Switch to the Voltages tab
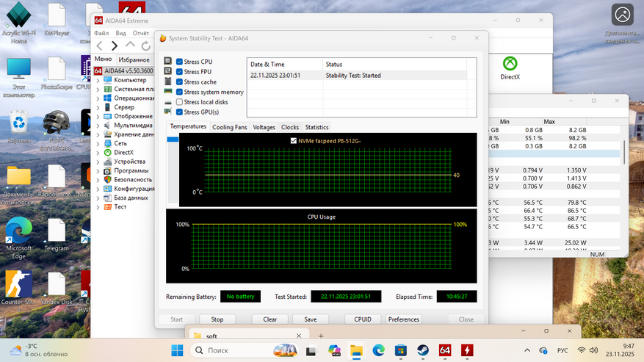 pyautogui.click(x=264, y=127)
